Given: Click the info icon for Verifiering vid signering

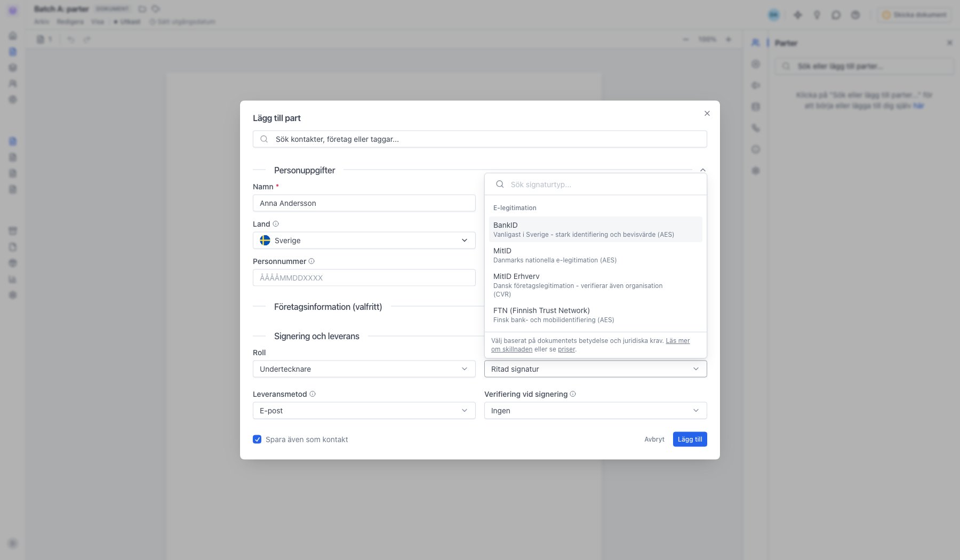Looking at the screenshot, I should 573,394.
